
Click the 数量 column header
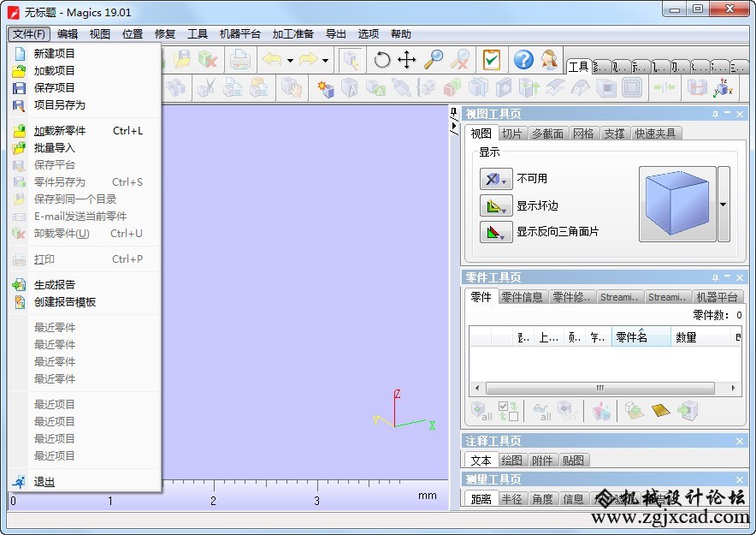[x=701, y=337]
